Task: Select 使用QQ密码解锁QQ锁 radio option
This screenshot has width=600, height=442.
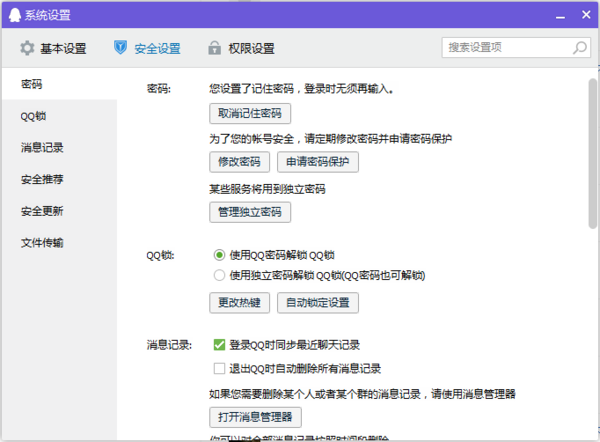Action: [x=219, y=255]
